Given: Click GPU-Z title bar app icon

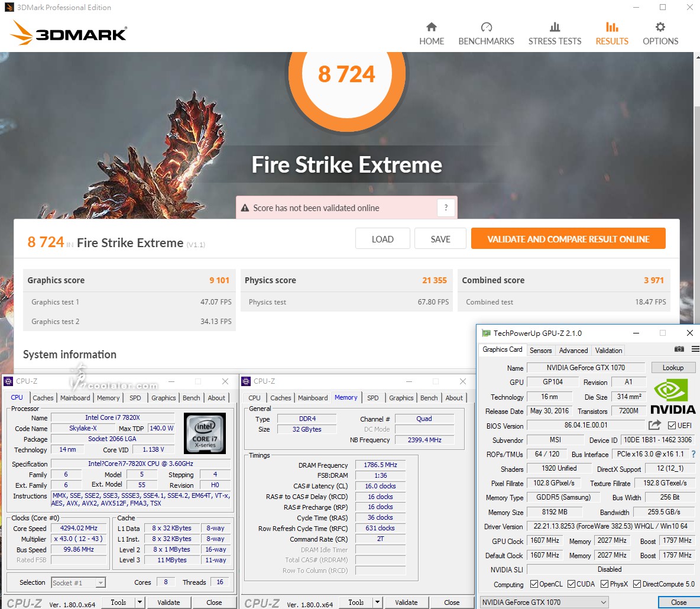Looking at the screenshot, I should (x=486, y=333).
